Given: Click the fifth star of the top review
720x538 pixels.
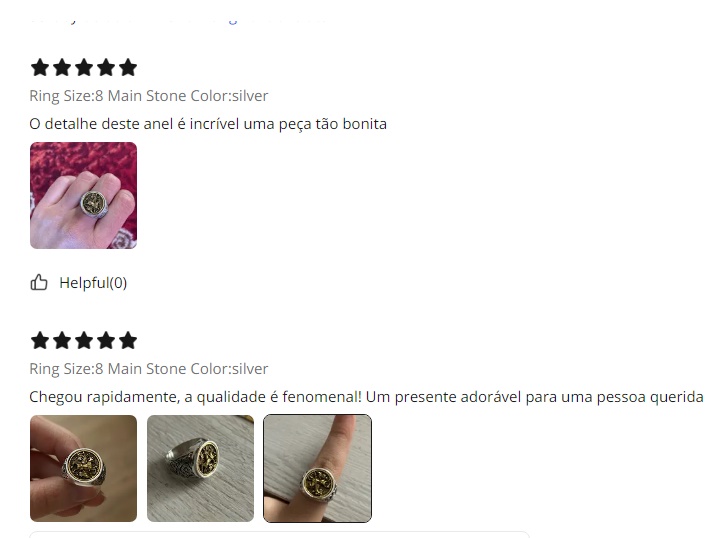Looking at the screenshot, I should tap(128, 67).
